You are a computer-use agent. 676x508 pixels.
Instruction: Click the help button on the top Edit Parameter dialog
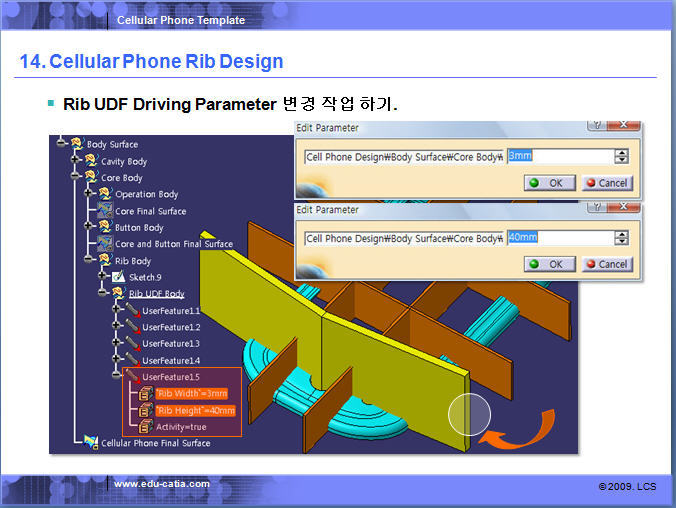(x=596, y=125)
